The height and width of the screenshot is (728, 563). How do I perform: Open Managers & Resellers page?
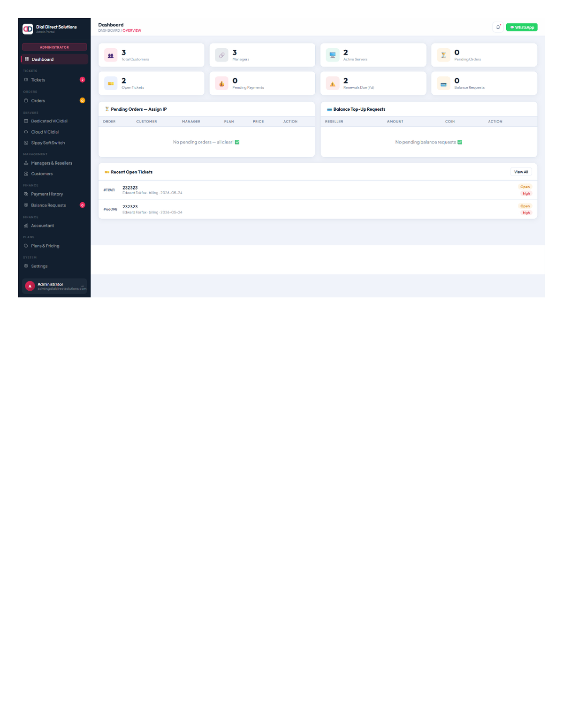click(x=54, y=163)
